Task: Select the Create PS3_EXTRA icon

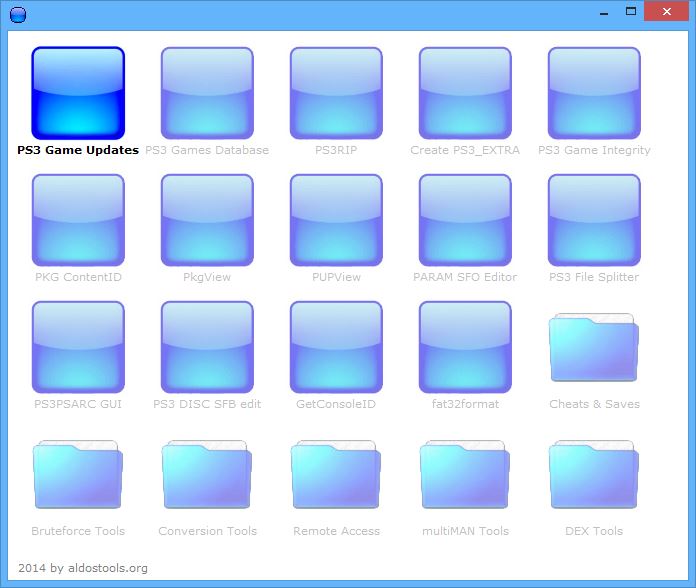Action: coord(465,93)
